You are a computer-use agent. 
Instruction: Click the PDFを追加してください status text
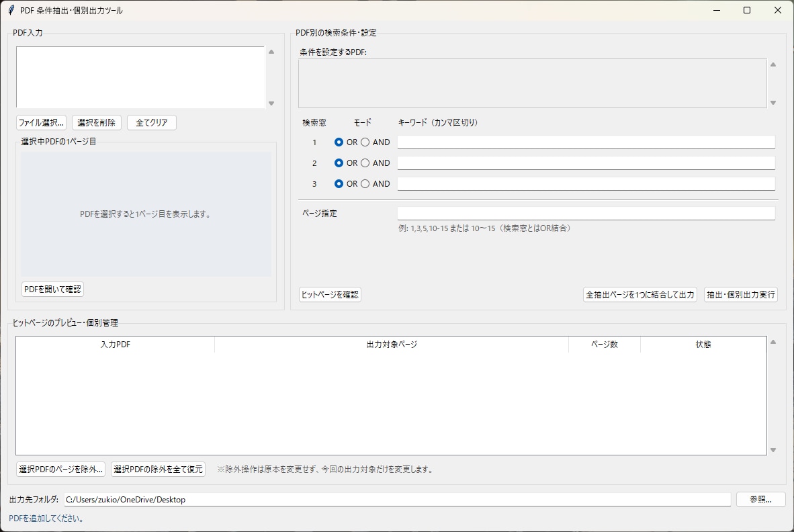tap(47, 519)
